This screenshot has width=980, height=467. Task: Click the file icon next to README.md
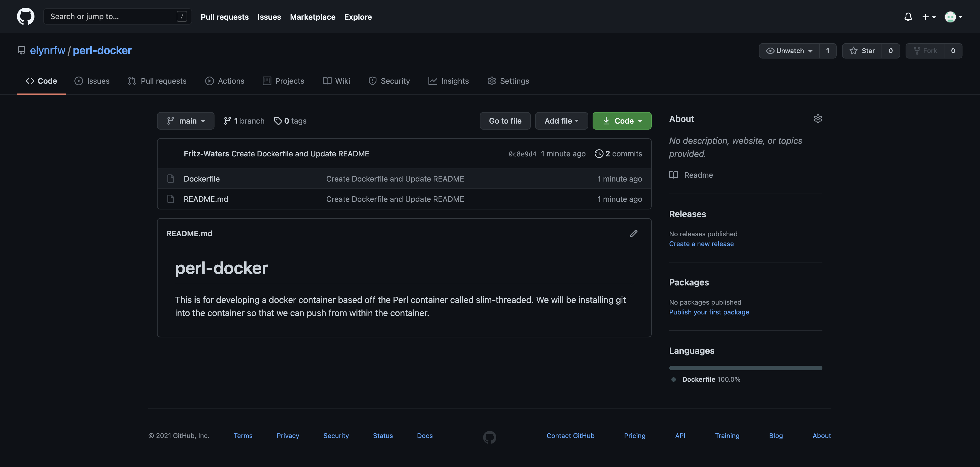click(x=170, y=199)
